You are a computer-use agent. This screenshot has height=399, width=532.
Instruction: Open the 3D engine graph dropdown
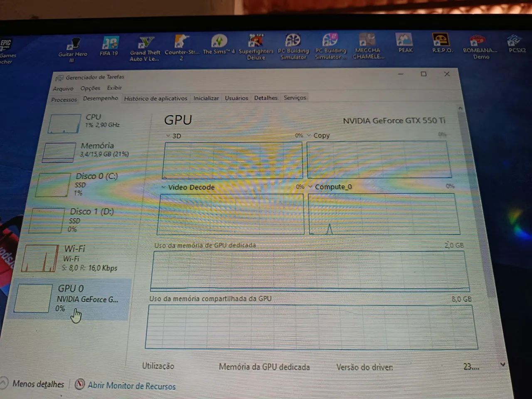click(168, 136)
